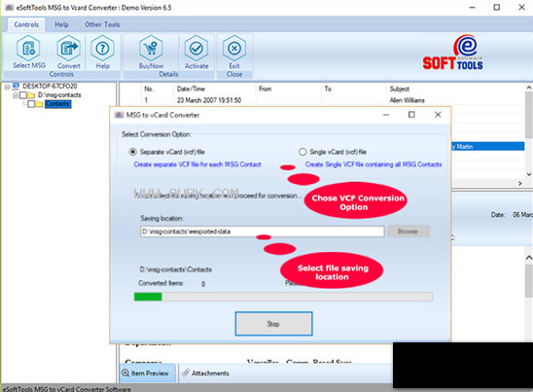Screen dimensions: 533x392
Task: Sort by the To column header
Action: pos(328,89)
